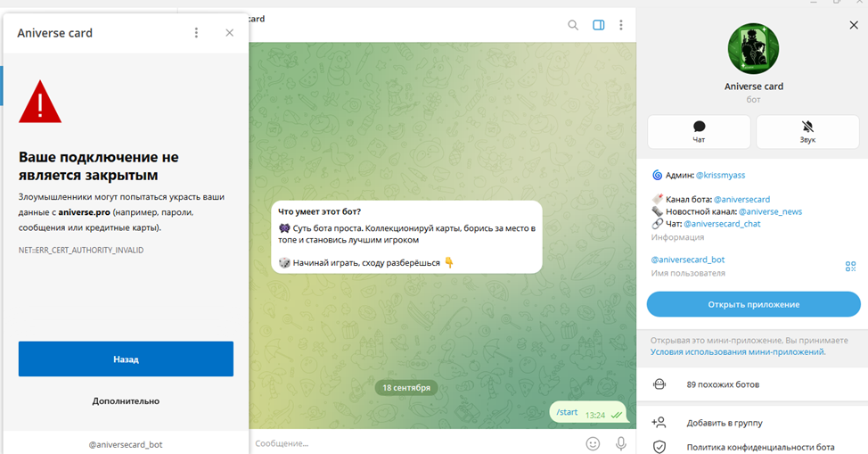Open Условия использования мини-приложений link
The image size is (868, 454).
[738, 352]
